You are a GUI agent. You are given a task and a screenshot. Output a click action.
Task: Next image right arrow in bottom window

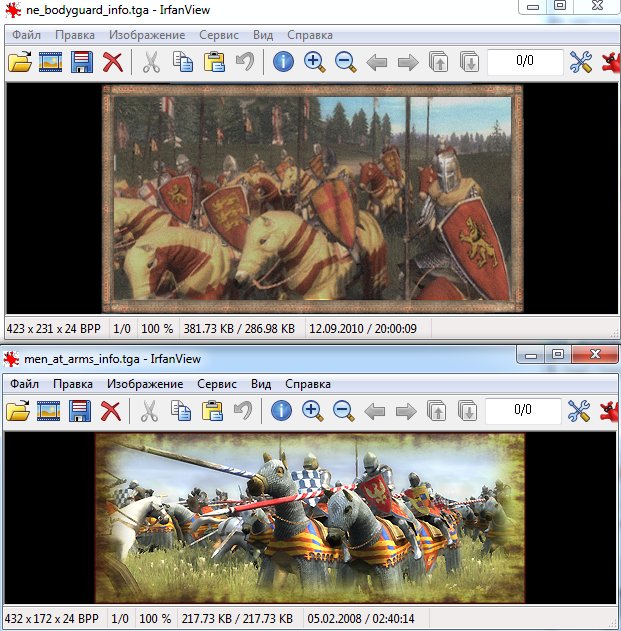pyautogui.click(x=406, y=412)
